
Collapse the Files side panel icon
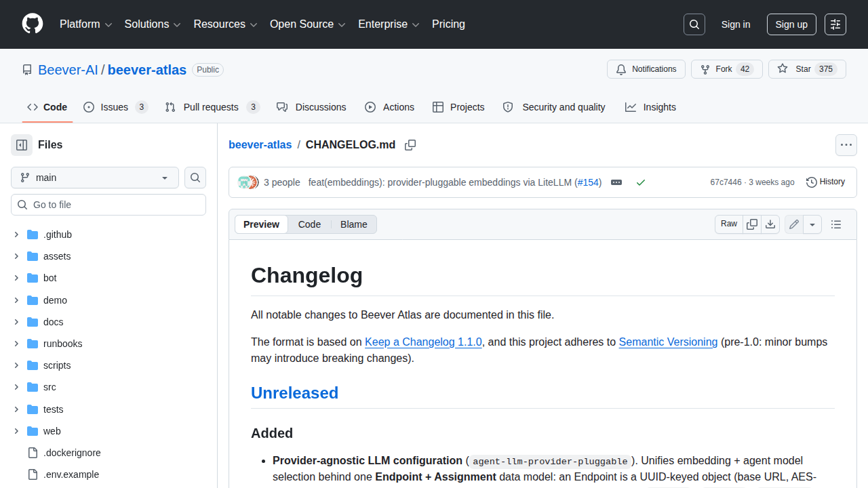(22, 145)
